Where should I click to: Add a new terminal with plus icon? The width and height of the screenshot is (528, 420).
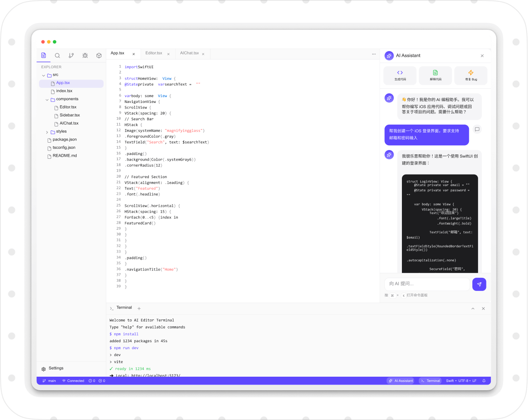tap(139, 308)
